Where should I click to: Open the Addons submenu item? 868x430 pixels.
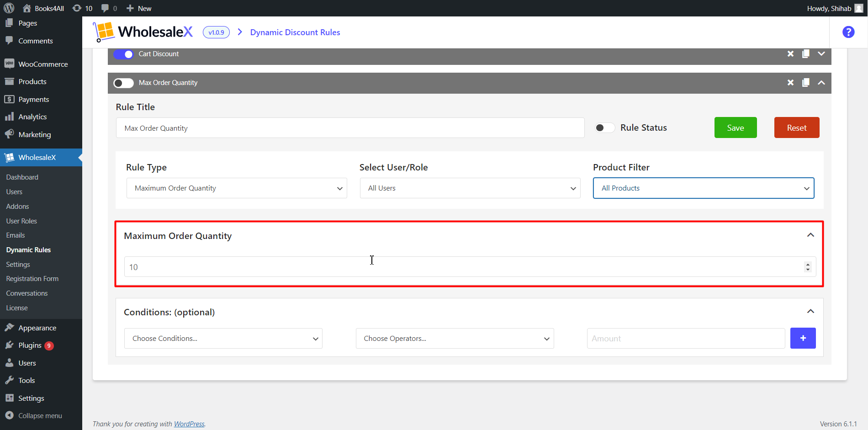pyautogui.click(x=17, y=207)
